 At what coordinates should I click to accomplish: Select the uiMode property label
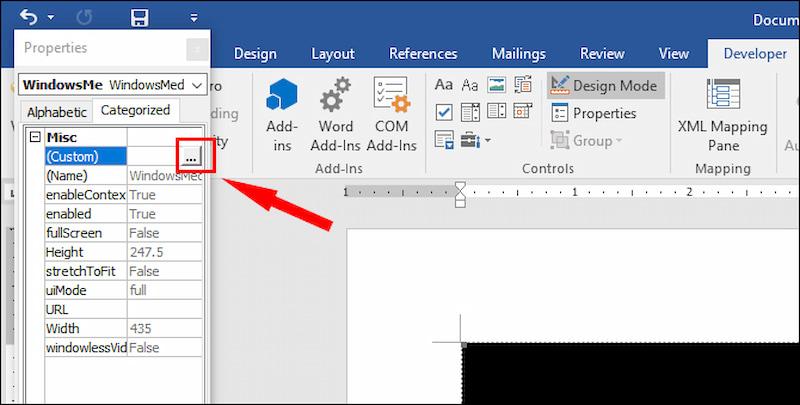85,290
